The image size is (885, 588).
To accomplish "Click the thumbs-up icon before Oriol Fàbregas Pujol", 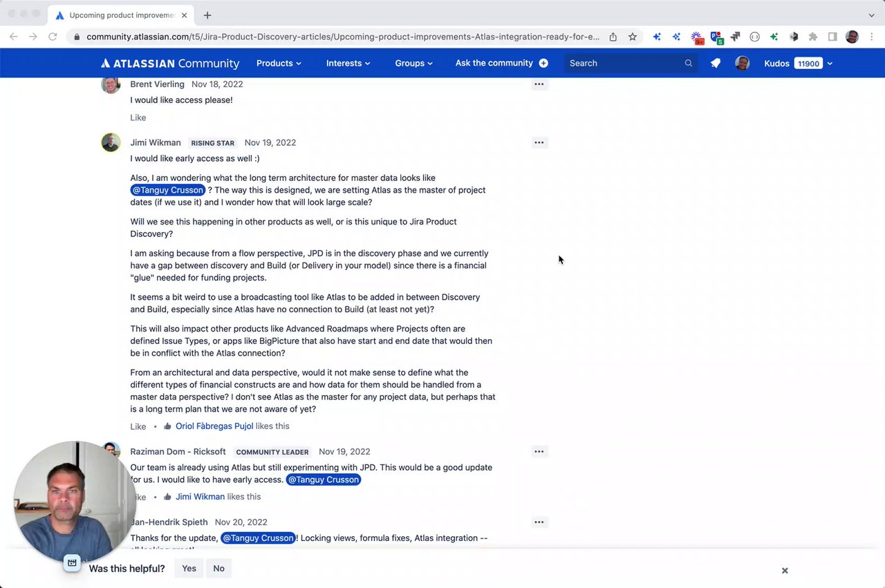I will click(x=167, y=426).
